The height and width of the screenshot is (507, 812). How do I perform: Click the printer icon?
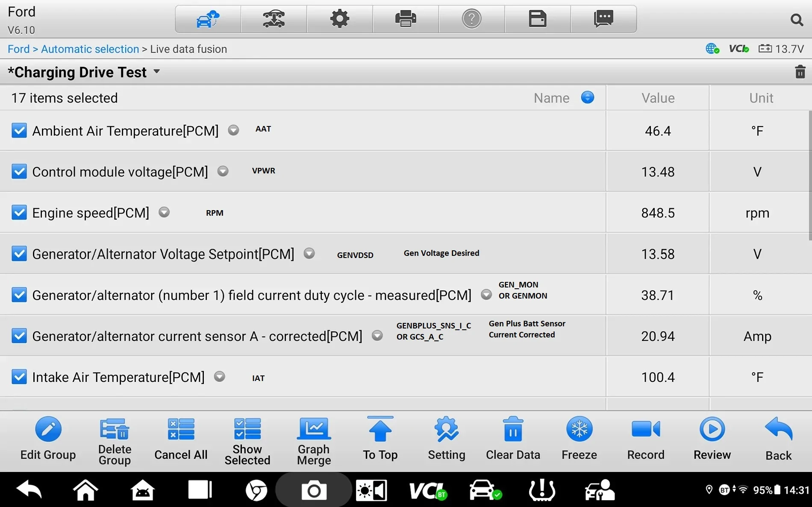(x=406, y=19)
